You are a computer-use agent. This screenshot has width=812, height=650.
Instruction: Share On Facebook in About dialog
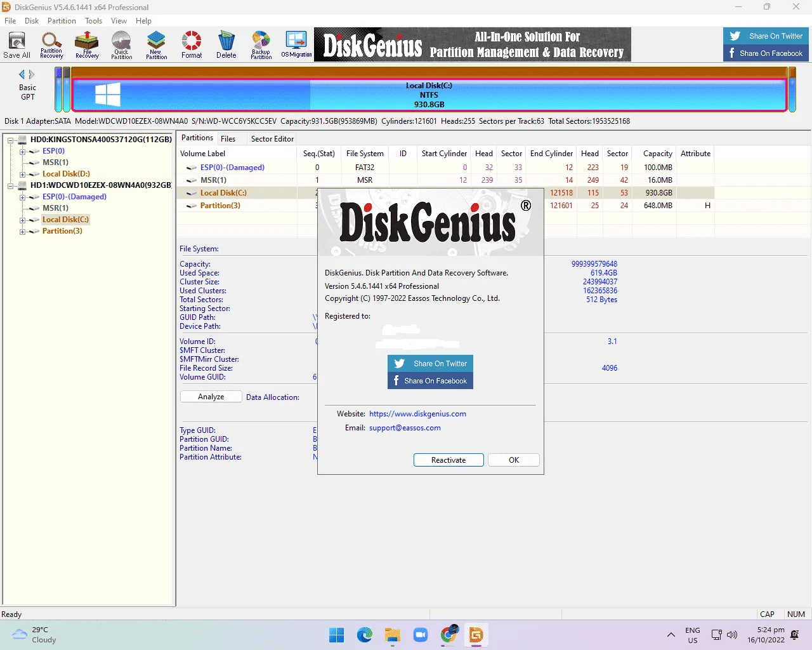click(x=430, y=381)
